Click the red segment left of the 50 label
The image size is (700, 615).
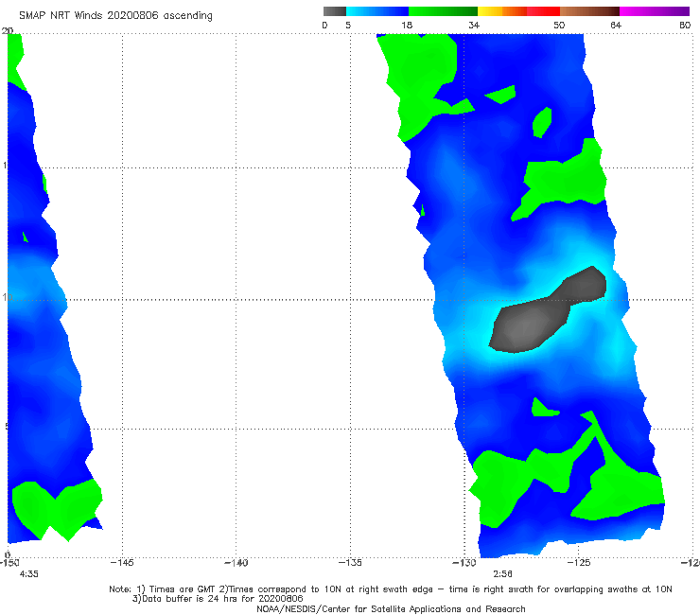tap(543, 11)
